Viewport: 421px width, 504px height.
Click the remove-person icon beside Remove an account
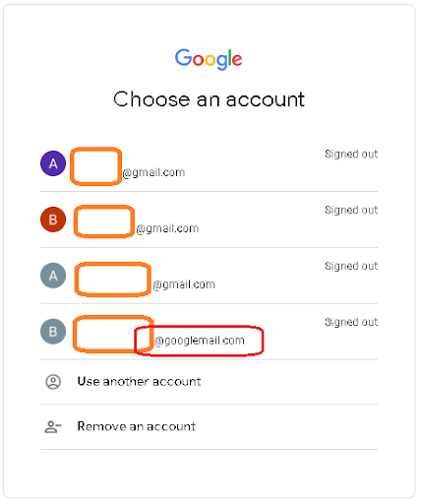coord(53,427)
